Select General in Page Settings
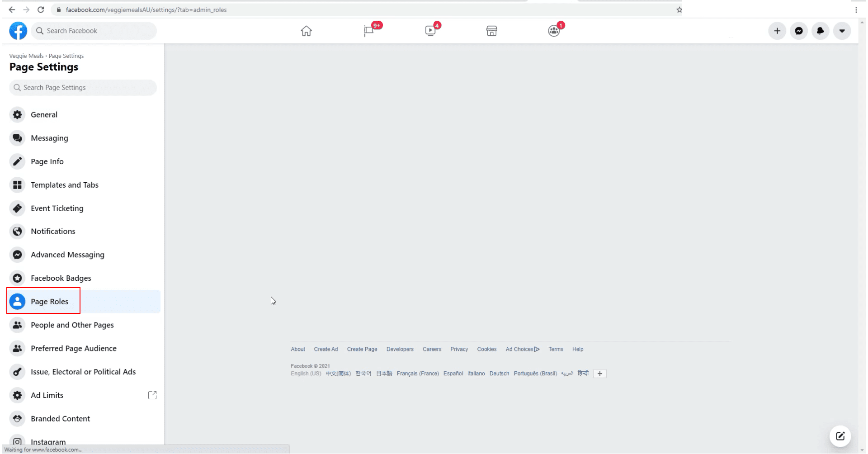This screenshot has width=868, height=454. click(x=44, y=115)
